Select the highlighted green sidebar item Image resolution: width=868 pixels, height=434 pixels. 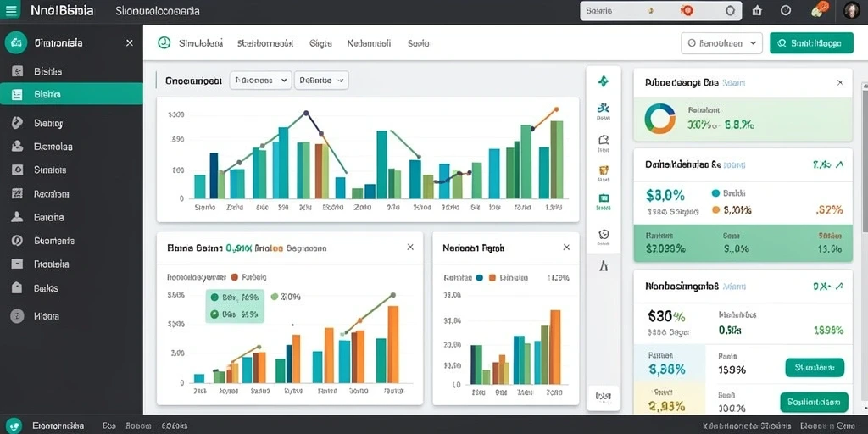point(71,94)
